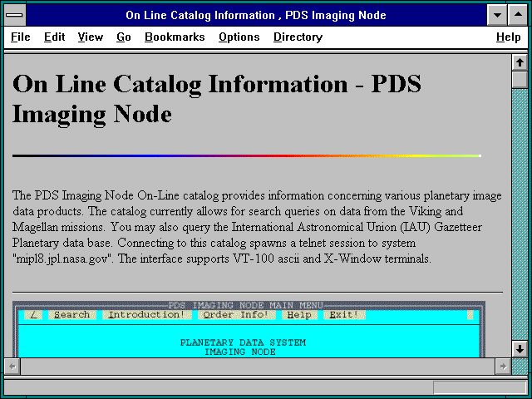Click the words "X-Window terminals"
Viewport: 532px width, 399px height.
(x=377, y=259)
